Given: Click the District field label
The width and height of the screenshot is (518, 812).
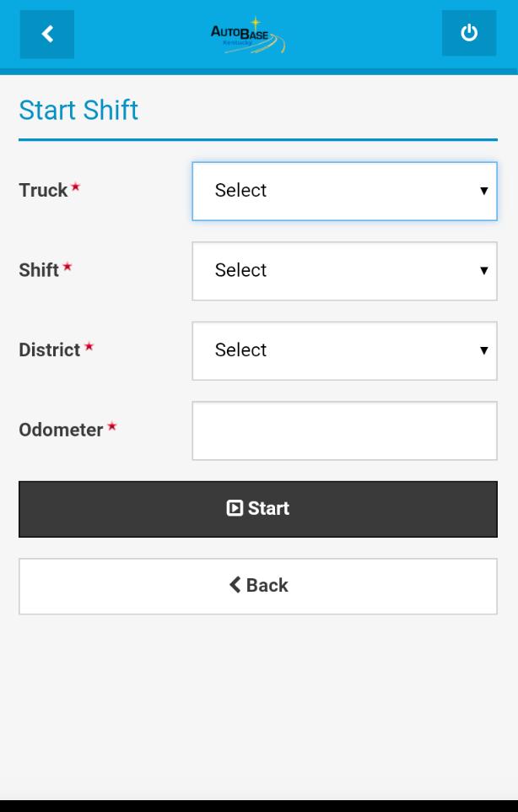Looking at the screenshot, I should pos(50,350).
